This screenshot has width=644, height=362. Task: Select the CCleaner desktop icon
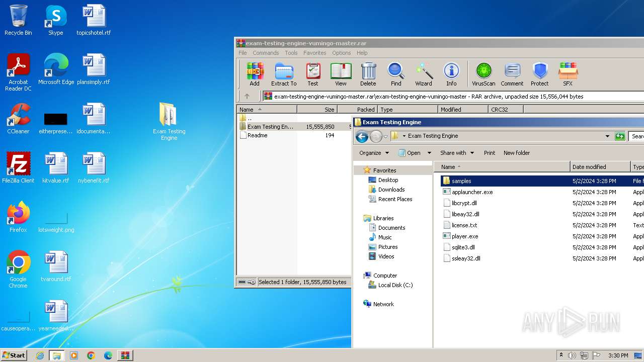tap(18, 119)
